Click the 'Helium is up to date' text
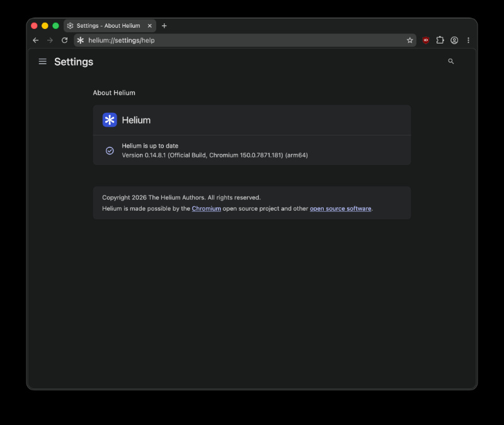 coord(150,146)
